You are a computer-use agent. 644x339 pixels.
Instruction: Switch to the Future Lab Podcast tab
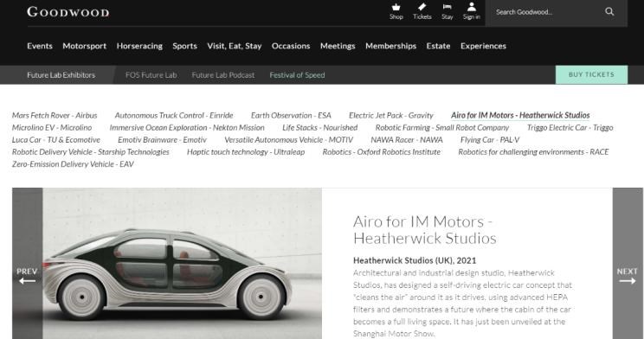pyautogui.click(x=223, y=75)
